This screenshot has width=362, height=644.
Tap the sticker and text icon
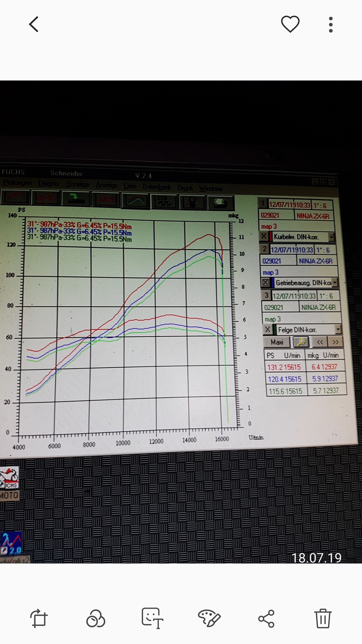(x=152, y=618)
